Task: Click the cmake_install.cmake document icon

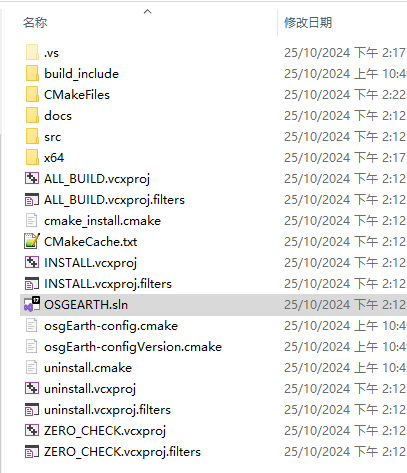Action: coord(32,220)
